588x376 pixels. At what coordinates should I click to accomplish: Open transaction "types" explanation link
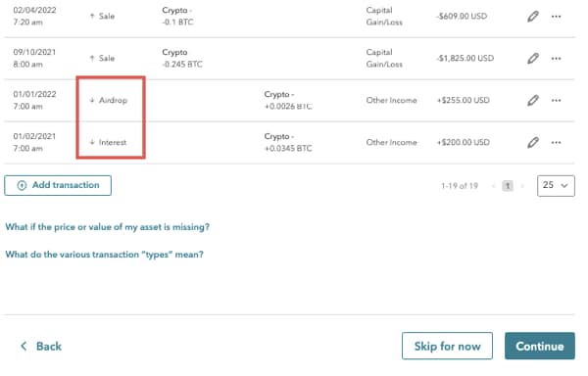click(104, 255)
